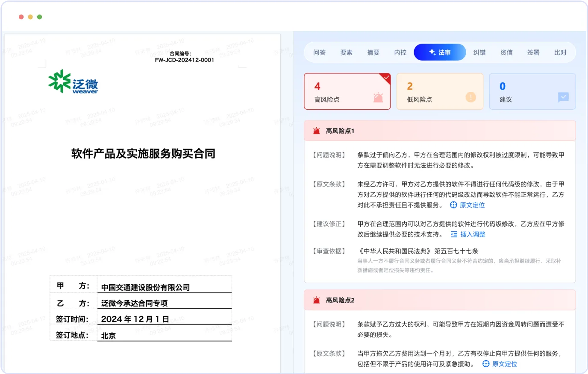Select the 2 低风险点 card
Viewport: 588px width, 374px height.
[x=440, y=91]
